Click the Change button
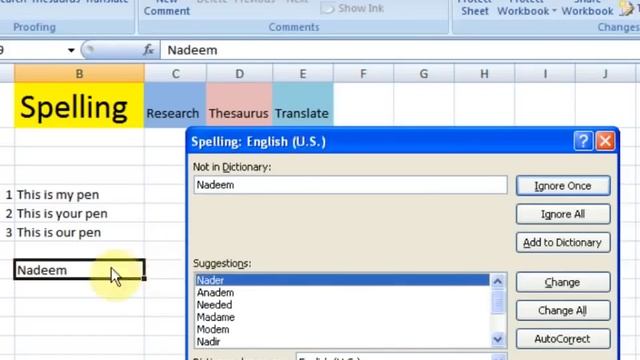 click(x=563, y=282)
